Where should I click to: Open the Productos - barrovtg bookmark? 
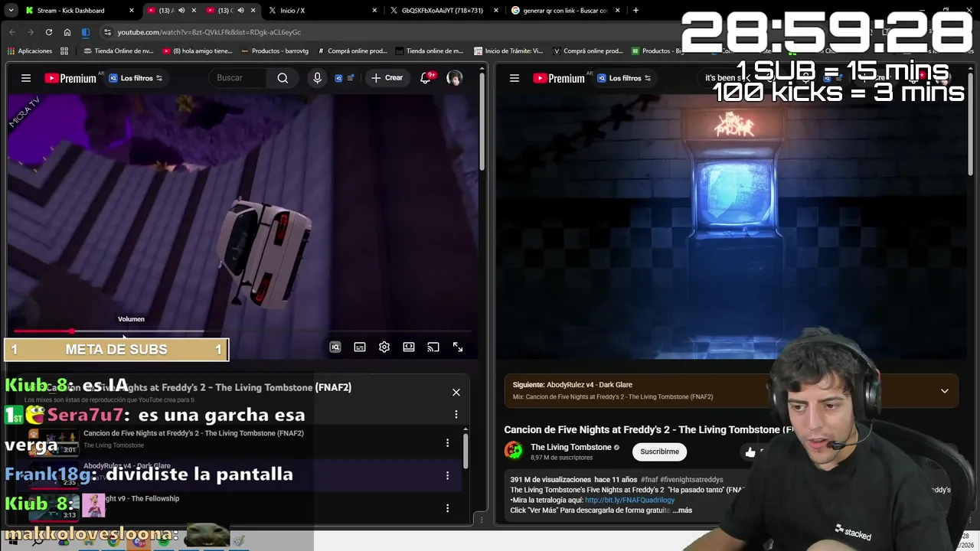click(274, 51)
